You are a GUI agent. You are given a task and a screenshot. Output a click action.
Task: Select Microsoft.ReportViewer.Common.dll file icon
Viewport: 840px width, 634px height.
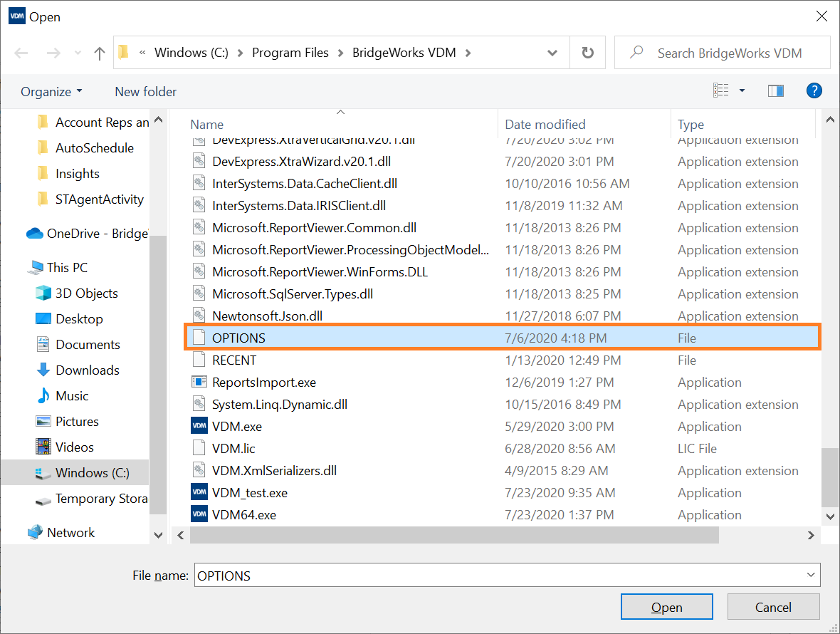199,227
